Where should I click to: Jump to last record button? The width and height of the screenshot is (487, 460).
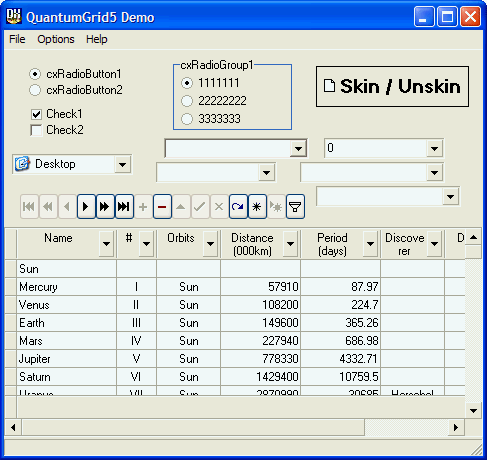pos(124,207)
